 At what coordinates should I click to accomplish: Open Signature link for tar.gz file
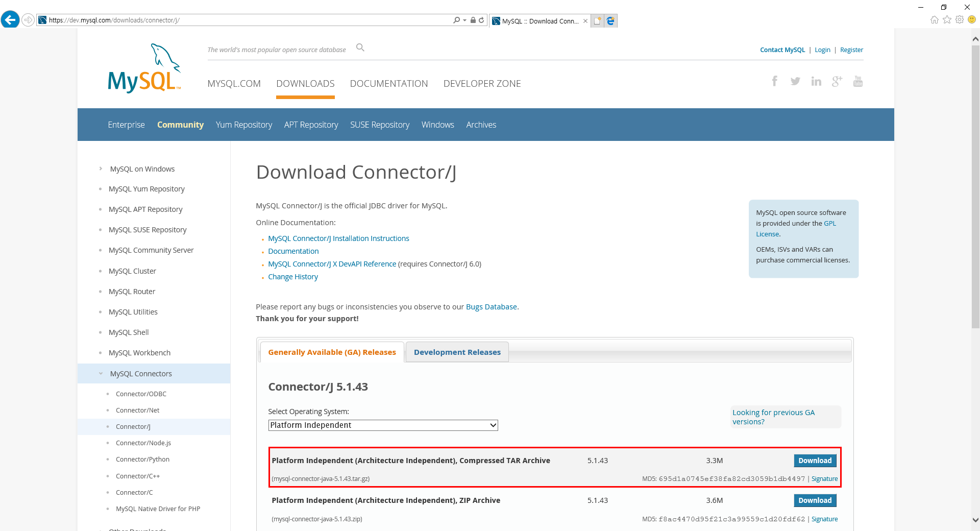[x=824, y=478]
